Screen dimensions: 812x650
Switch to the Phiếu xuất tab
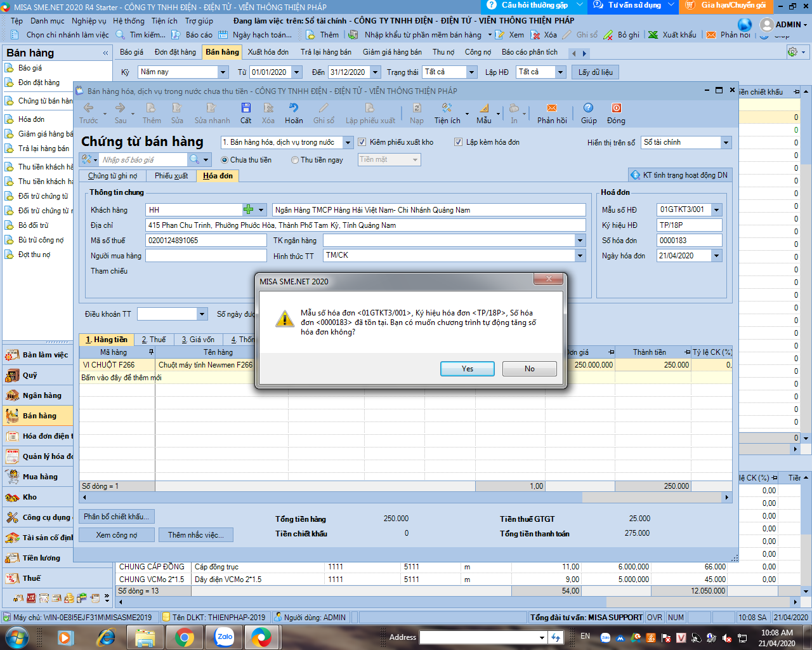pyautogui.click(x=171, y=176)
